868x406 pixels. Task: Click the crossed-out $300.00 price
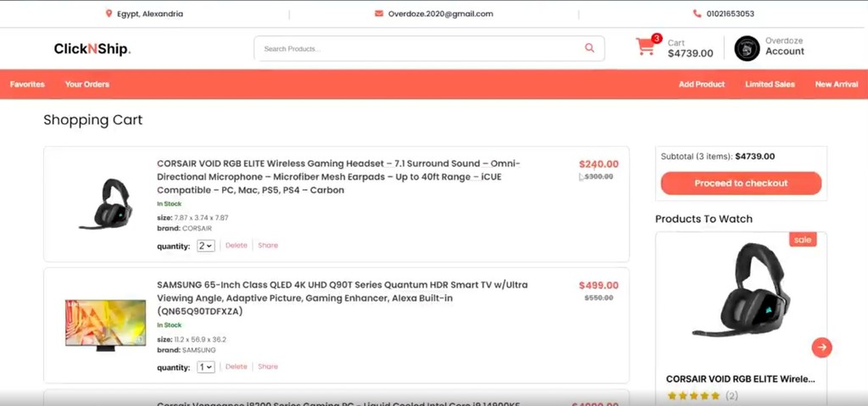599,176
